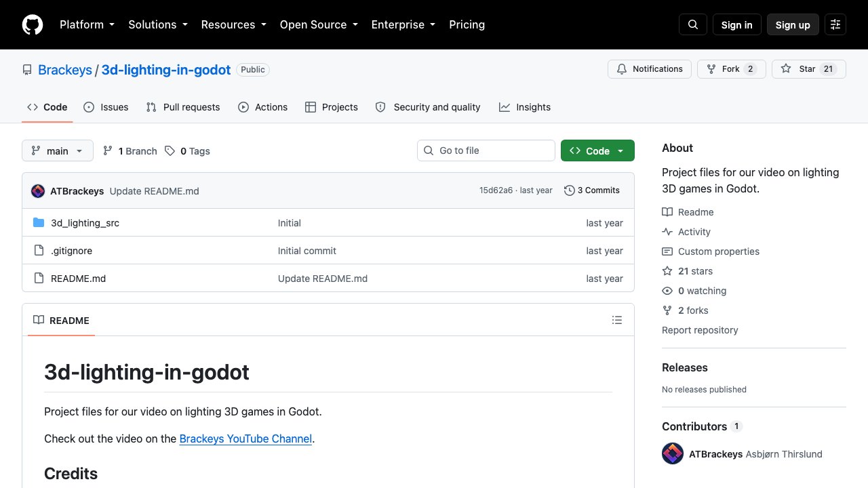Click the star icon in the Star button
This screenshot has height=488, width=868.
pyautogui.click(x=786, y=69)
